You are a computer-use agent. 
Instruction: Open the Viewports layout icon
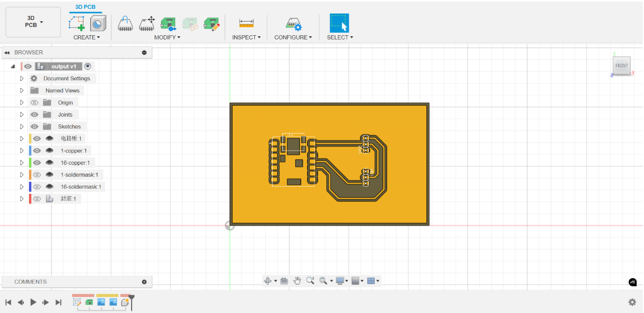click(371, 281)
